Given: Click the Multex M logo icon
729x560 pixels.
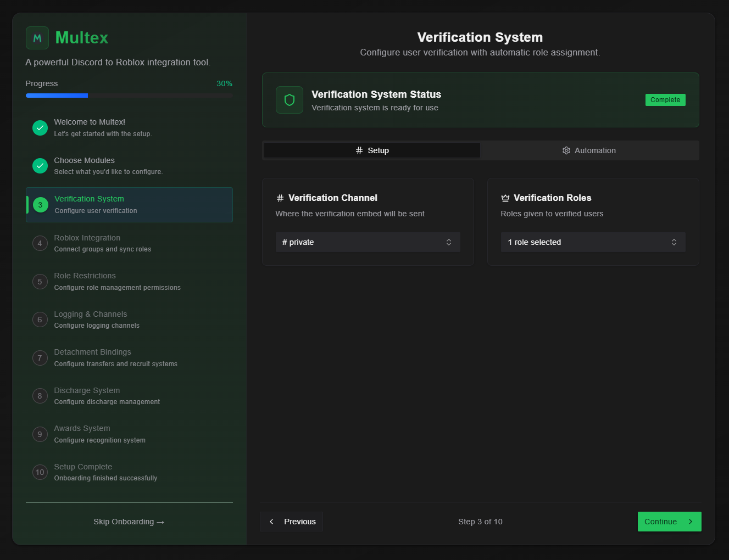Looking at the screenshot, I should [x=37, y=38].
